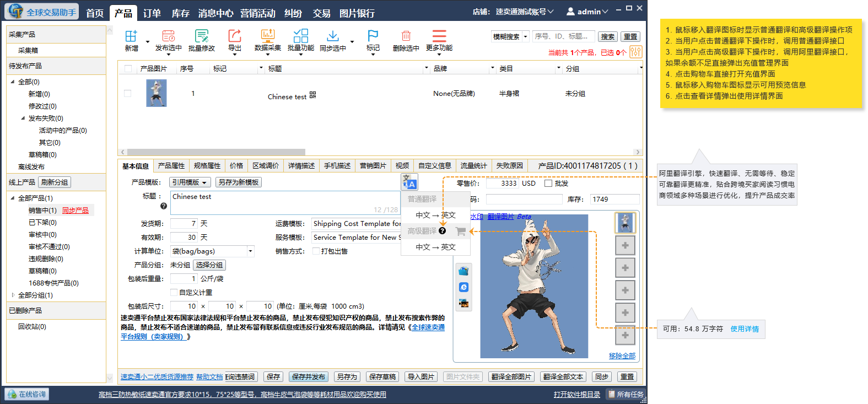Click the search box for 序号、ID、标题

coord(563,36)
